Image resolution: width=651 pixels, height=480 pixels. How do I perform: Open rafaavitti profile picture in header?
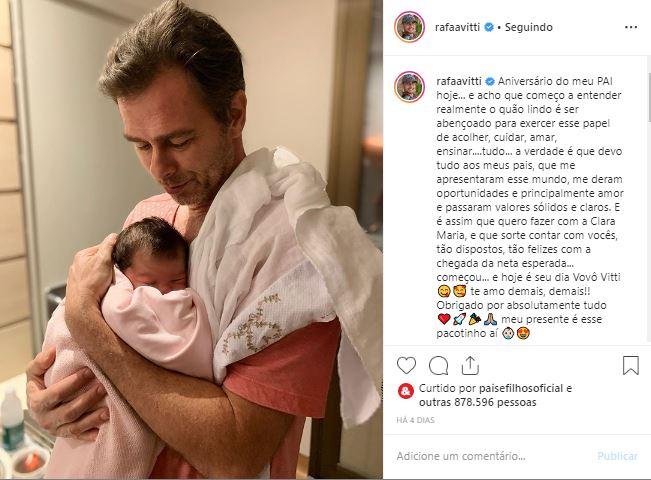coord(409,27)
